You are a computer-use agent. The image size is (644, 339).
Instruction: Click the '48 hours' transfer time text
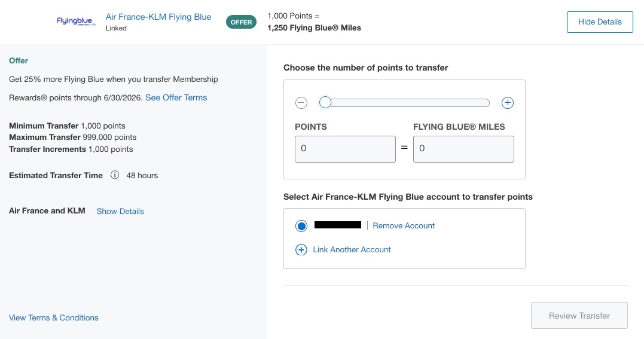tap(142, 175)
